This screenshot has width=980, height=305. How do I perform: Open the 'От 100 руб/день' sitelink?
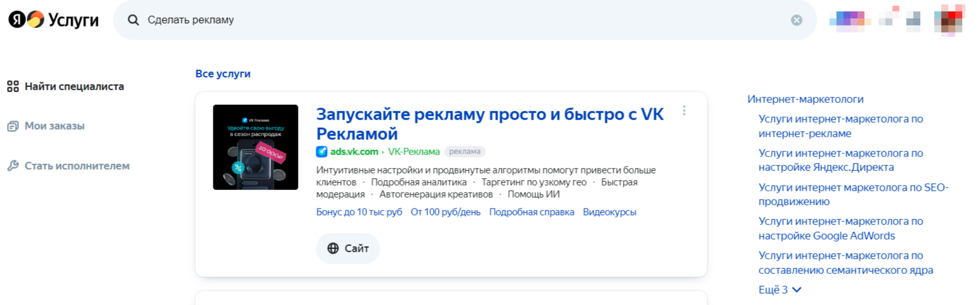click(446, 212)
